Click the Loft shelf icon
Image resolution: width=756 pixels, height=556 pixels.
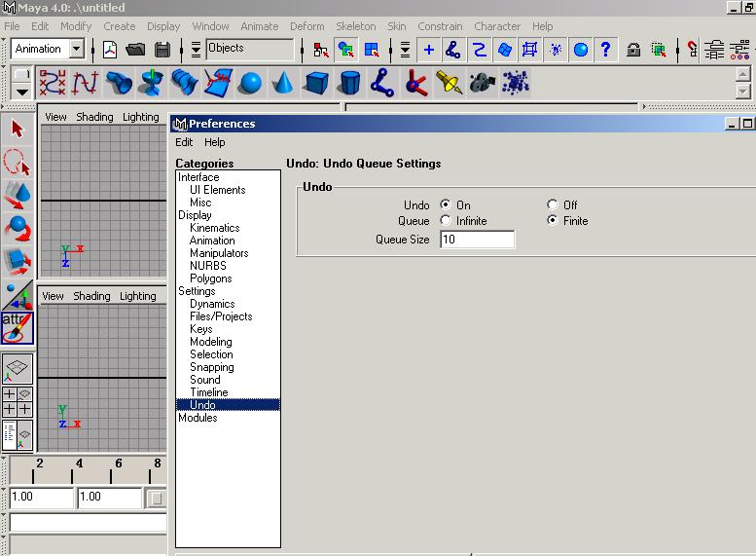coord(184,83)
